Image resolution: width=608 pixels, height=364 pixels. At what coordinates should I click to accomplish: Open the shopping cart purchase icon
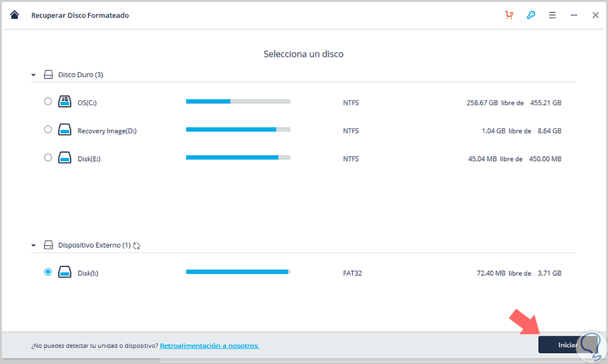[510, 15]
